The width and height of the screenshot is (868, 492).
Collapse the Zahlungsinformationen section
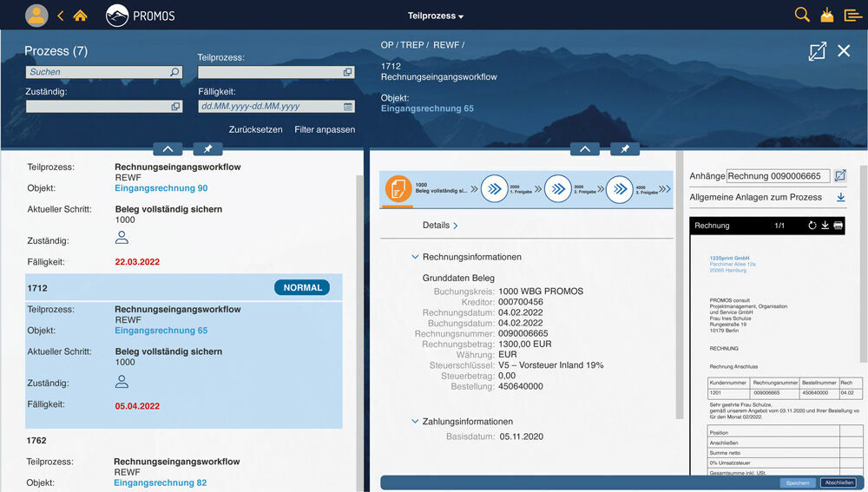coord(416,422)
